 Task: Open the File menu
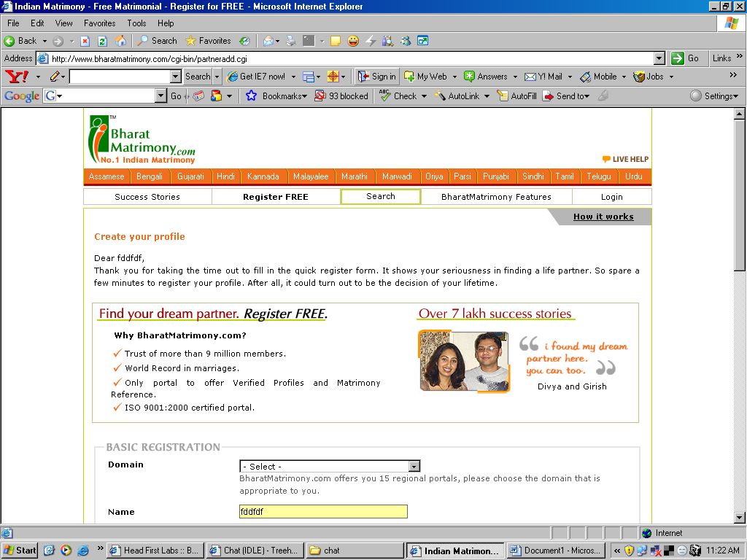coord(13,23)
